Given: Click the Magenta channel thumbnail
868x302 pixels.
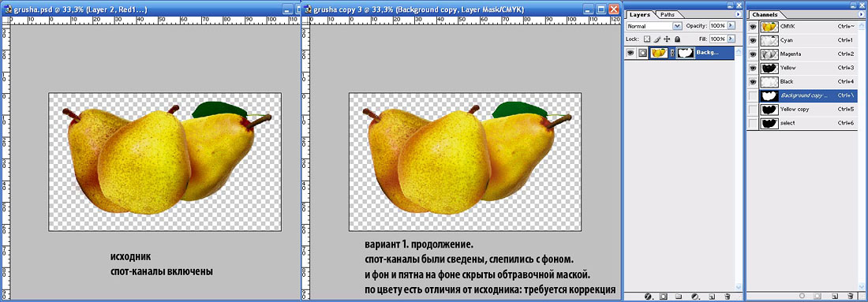Looking at the screenshot, I should [x=769, y=54].
